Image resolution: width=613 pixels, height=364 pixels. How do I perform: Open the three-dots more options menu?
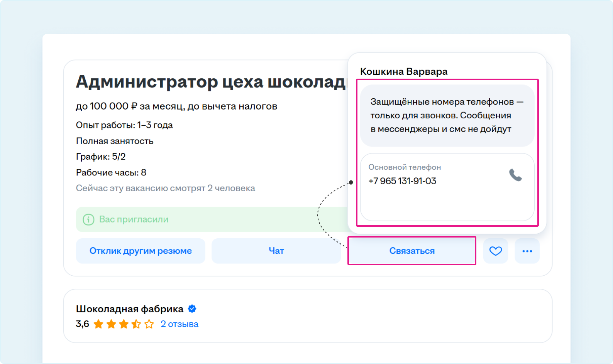click(527, 251)
